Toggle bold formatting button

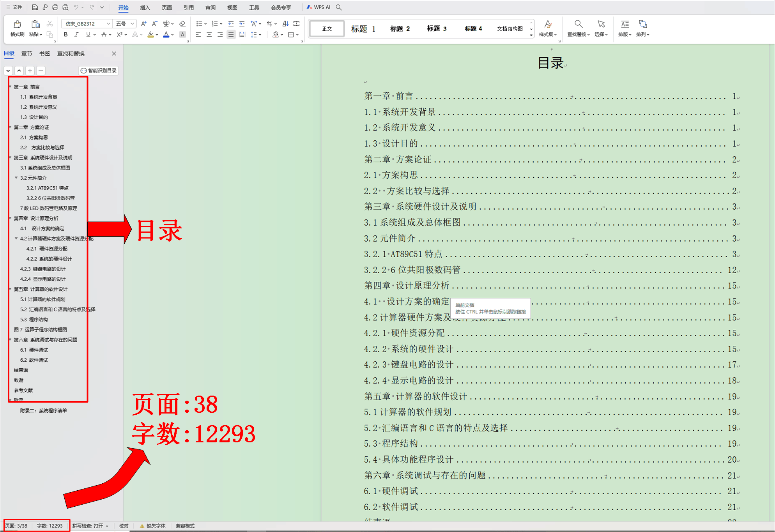click(x=65, y=35)
